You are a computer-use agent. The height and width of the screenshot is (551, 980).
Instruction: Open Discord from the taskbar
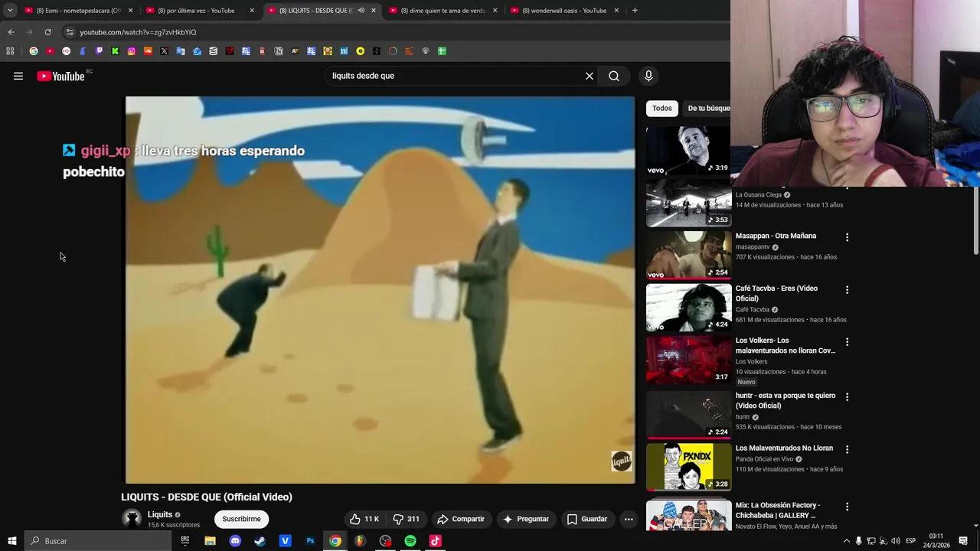point(235,541)
